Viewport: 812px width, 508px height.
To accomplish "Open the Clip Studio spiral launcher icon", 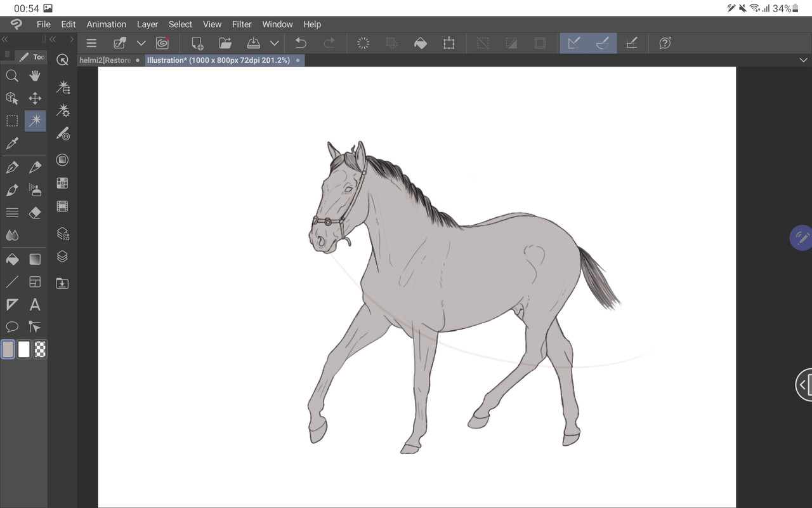I will [162, 43].
